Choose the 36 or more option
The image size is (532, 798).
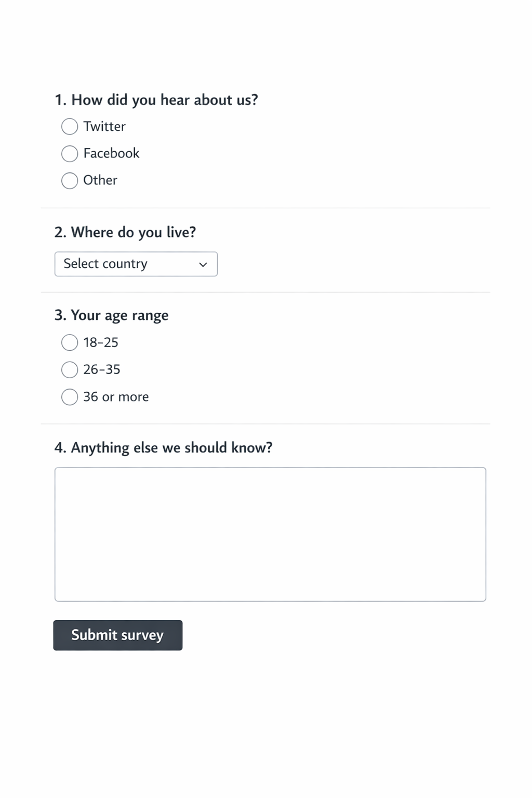click(x=69, y=396)
